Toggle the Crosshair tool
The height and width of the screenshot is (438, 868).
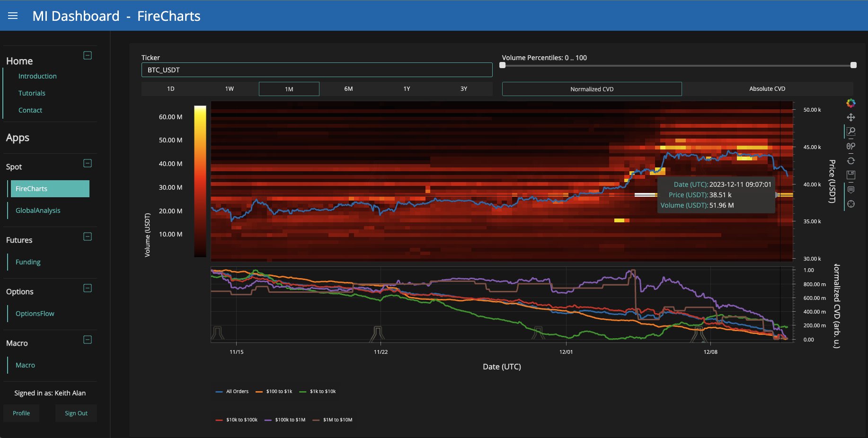click(x=850, y=204)
